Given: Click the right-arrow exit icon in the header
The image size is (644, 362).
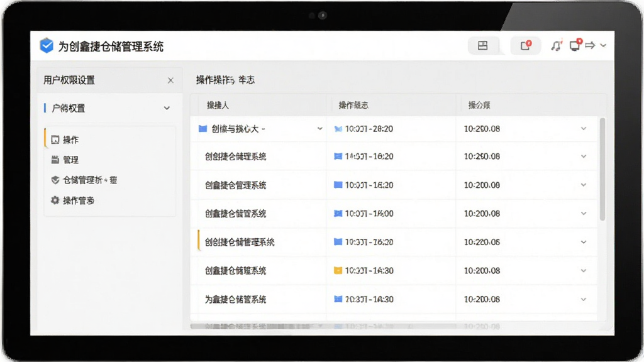Looking at the screenshot, I should (590, 45).
